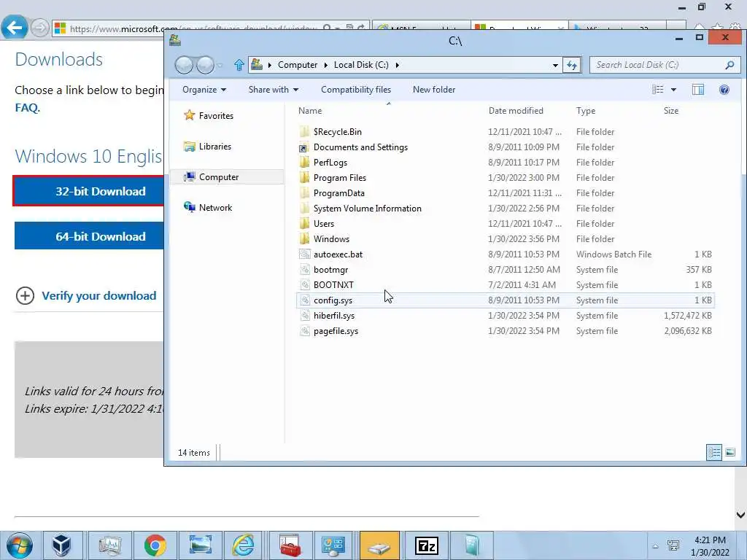Select the ProgramData folder
Screen dimensions: 747x560
tap(505, 192)
